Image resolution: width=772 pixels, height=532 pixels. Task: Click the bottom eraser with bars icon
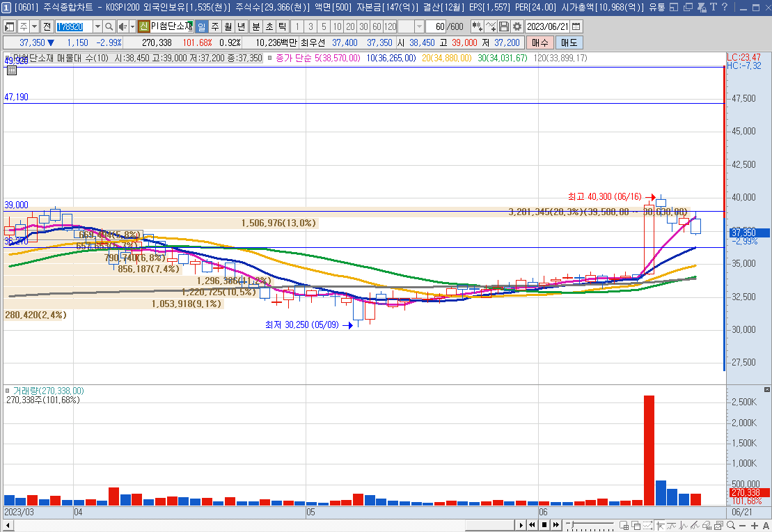point(707,525)
